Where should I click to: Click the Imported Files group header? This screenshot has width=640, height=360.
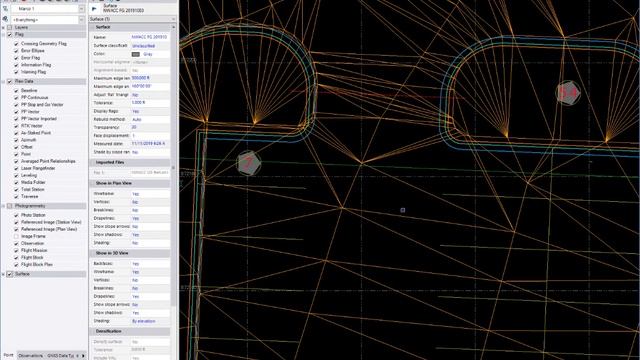pyautogui.click(x=130, y=162)
